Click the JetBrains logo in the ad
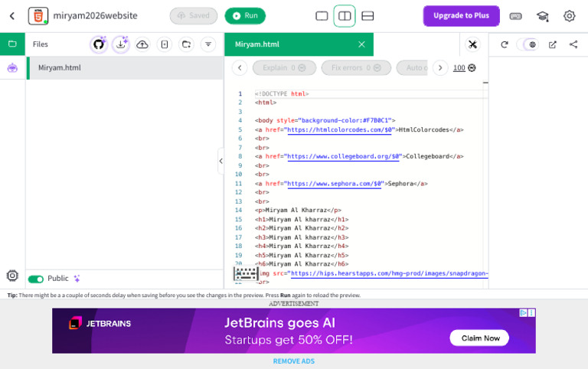588x369 pixels. point(100,323)
